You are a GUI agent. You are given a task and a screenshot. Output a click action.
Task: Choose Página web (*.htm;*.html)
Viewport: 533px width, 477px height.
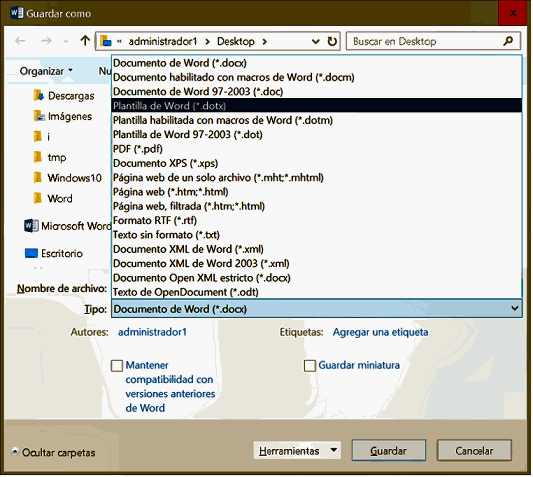tap(316, 192)
